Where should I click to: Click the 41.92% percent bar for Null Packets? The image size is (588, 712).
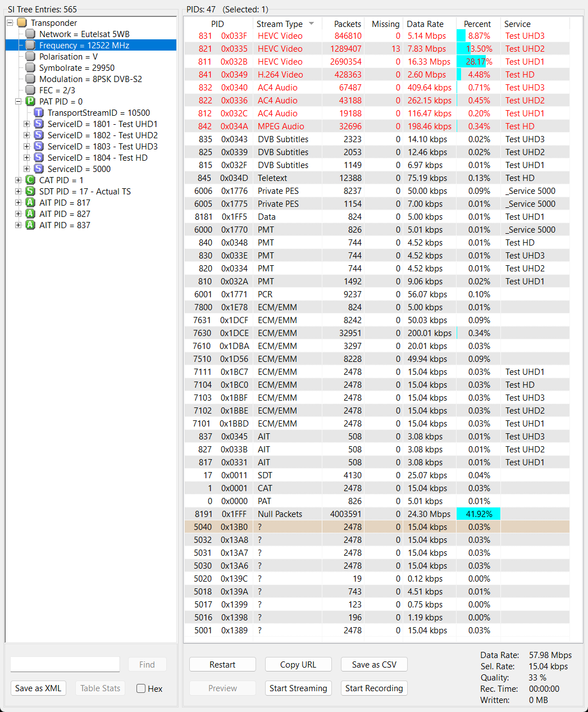click(478, 514)
